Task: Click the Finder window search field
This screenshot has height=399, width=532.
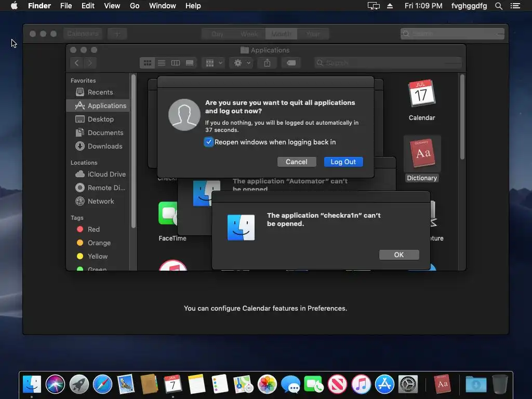Action: [x=388, y=63]
